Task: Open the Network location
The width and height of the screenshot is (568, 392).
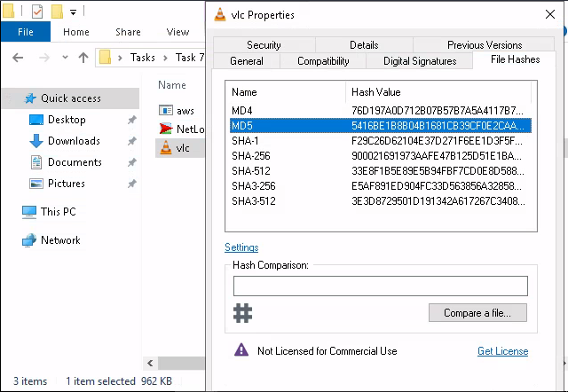Action: pos(60,240)
